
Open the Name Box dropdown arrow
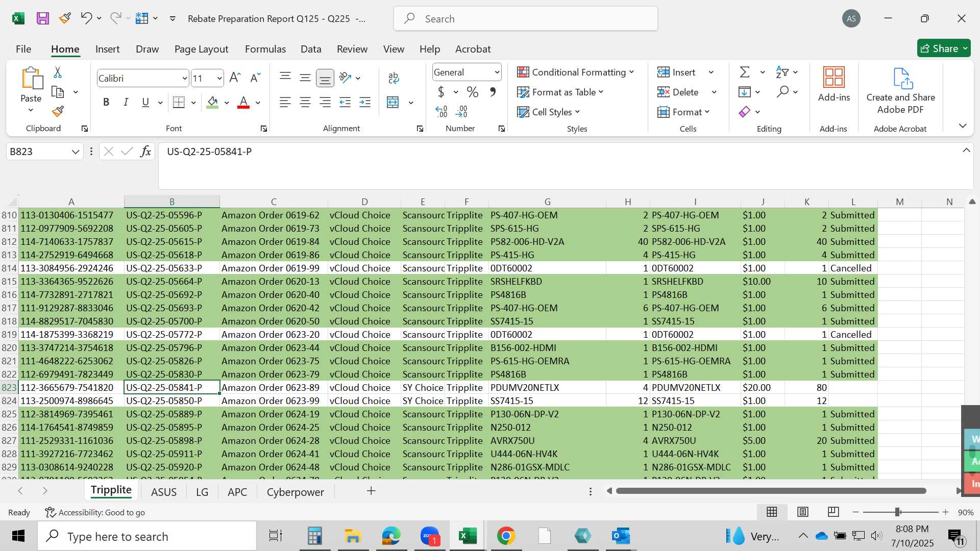[x=76, y=152]
